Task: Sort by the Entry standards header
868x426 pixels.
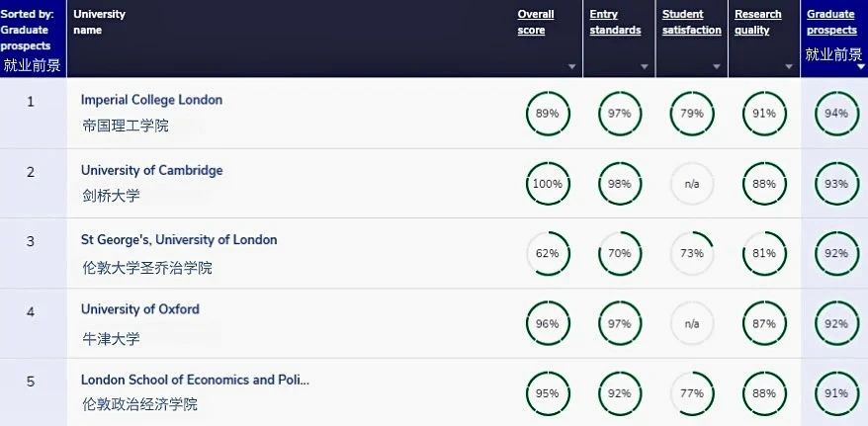Action: pos(615,22)
